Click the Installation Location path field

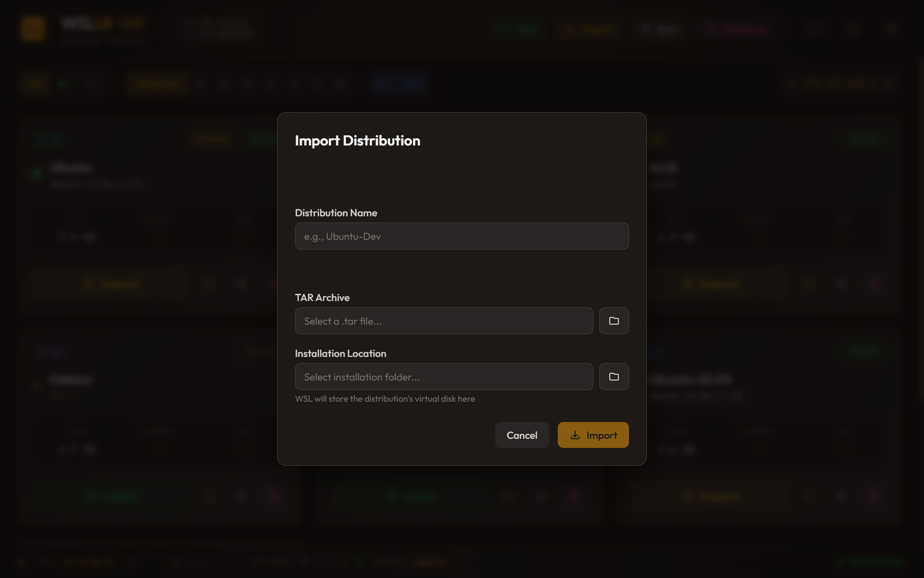click(444, 377)
